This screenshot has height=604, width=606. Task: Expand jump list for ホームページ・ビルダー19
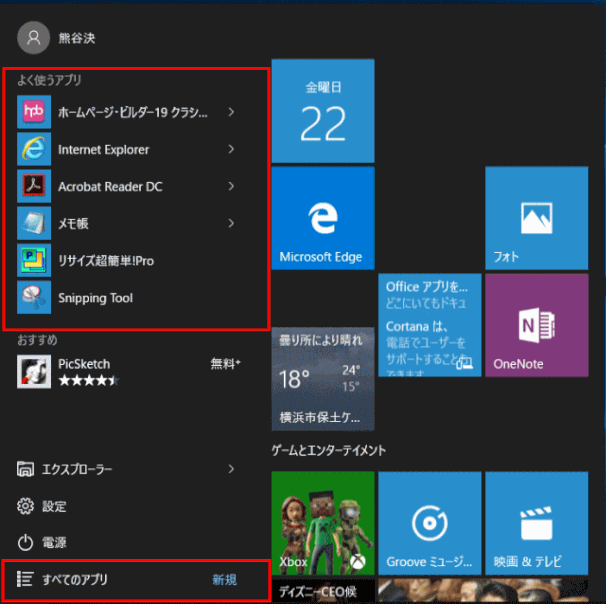(x=231, y=112)
